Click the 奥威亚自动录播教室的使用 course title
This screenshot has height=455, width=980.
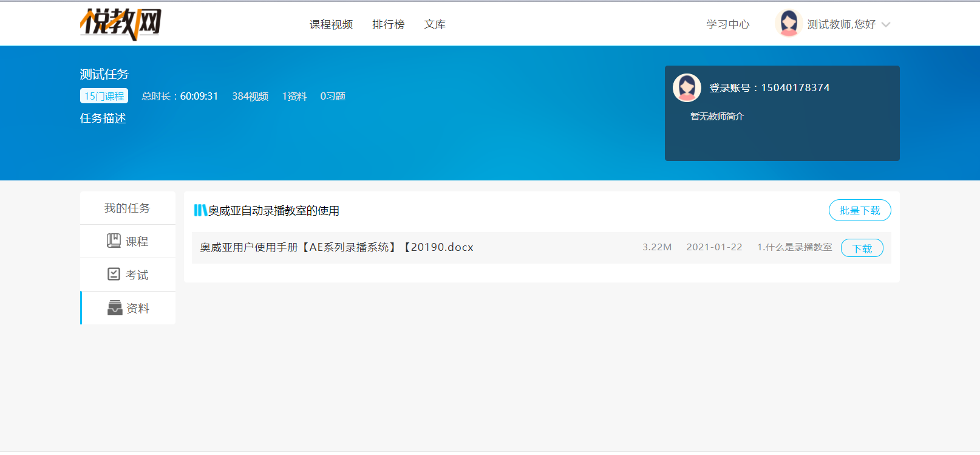(274, 211)
